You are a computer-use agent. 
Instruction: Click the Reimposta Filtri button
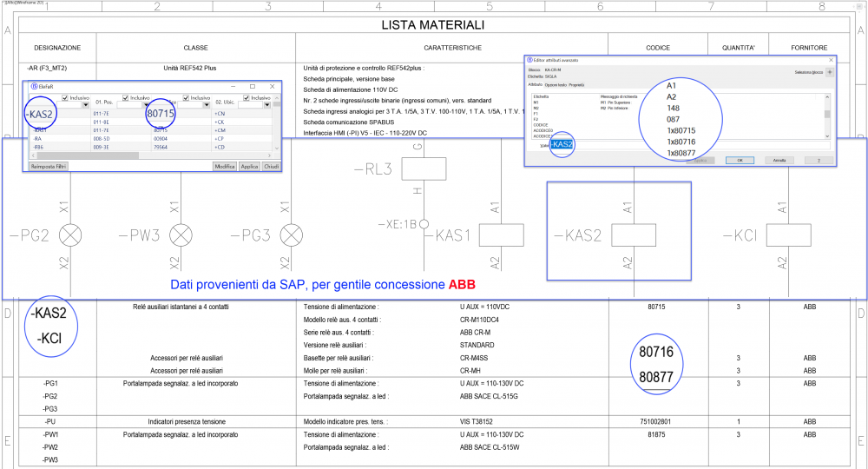(48, 167)
